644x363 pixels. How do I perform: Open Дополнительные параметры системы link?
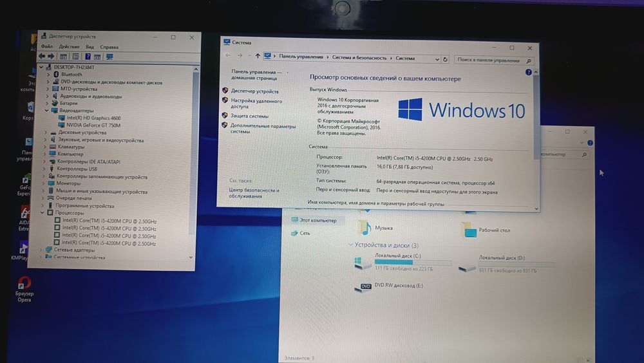tap(263, 129)
